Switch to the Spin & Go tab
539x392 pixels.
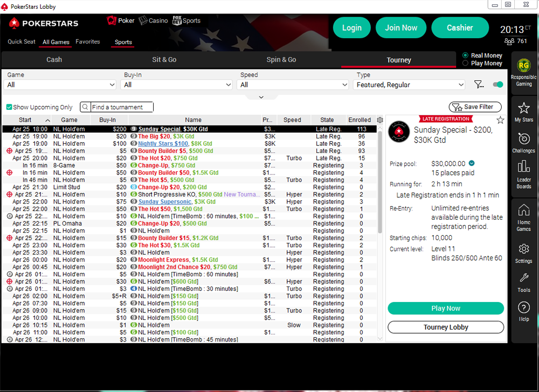point(281,60)
